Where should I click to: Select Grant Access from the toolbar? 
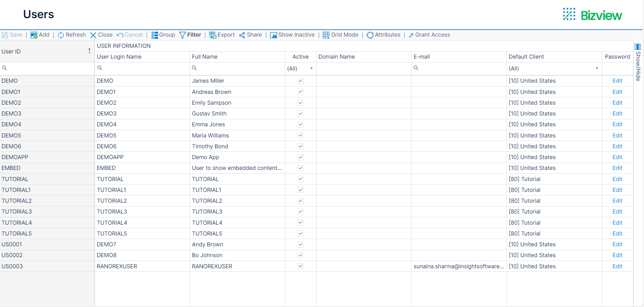click(429, 35)
